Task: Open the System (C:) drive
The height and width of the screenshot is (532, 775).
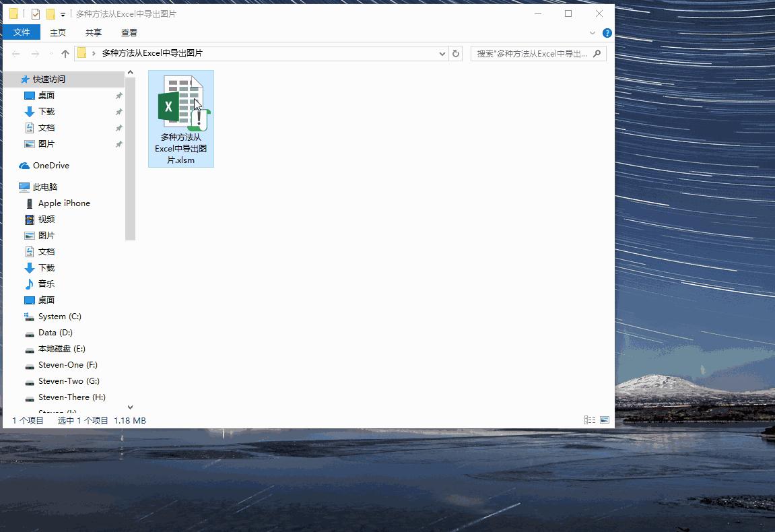Action: point(60,317)
